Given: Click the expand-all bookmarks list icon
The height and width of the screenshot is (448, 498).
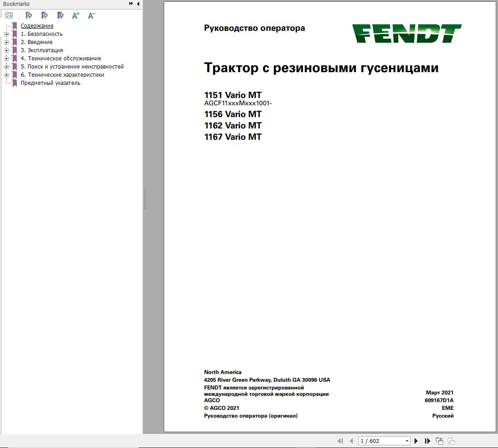Looking at the screenshot, I should pyautogui.click(x=9, y=15).
